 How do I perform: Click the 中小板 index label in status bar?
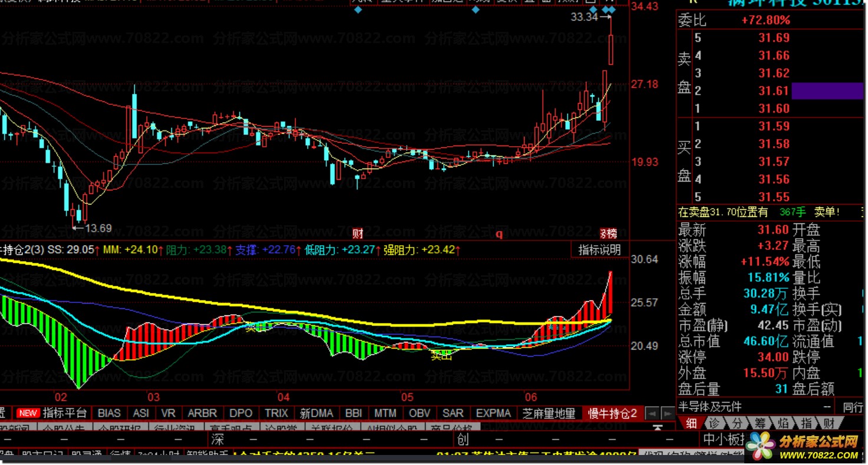click(x=724, y=440)
